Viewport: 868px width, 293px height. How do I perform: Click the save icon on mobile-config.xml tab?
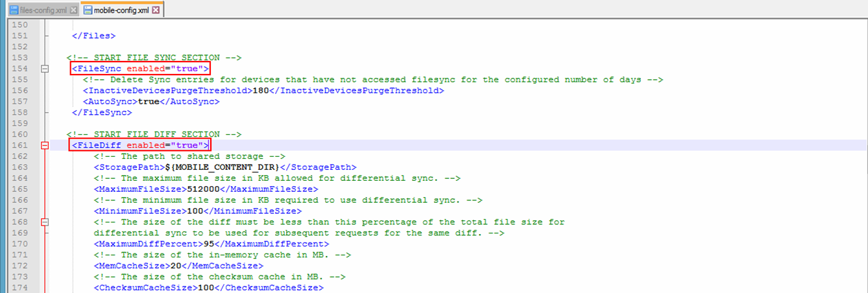tap(88, 10)
